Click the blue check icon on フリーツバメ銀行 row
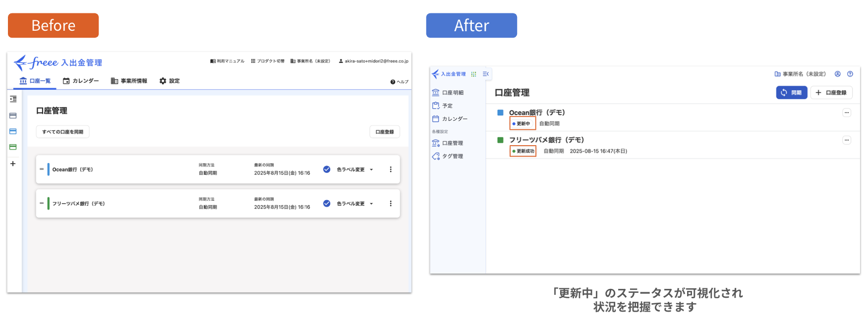This screenshot has height=328, width=868. pyautogui.click(x=327, y=204)
